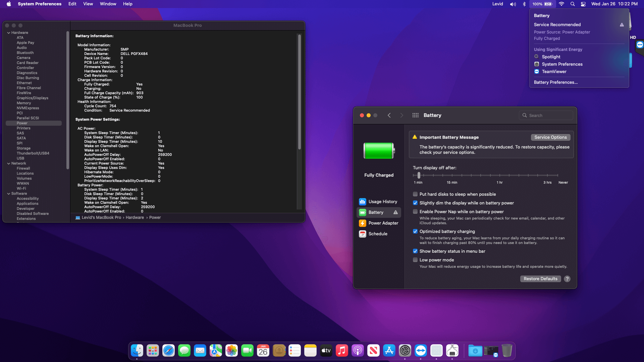Screen dimensions: 644x362
Task: Open Podcasts from the Dock
Action: click(358, 351)
